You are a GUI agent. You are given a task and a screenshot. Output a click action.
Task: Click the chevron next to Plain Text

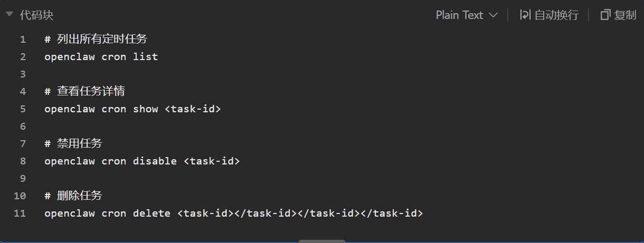click(x=494, y=15)
